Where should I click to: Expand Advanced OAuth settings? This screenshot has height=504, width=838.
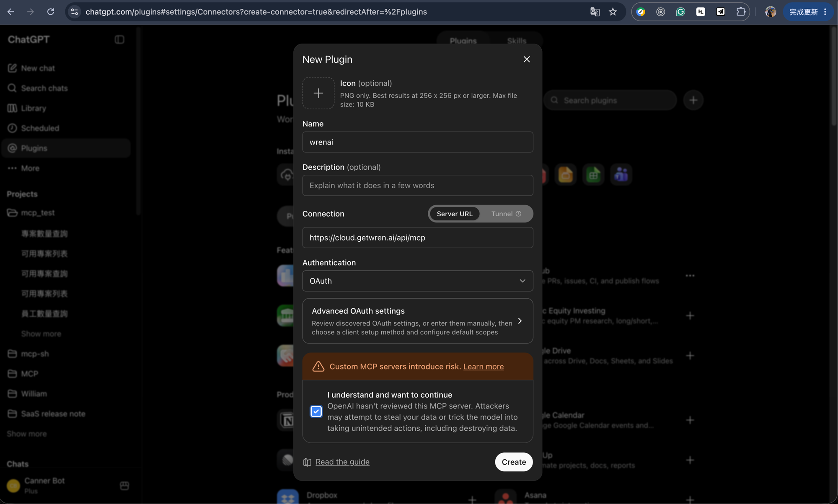point(418,321)
